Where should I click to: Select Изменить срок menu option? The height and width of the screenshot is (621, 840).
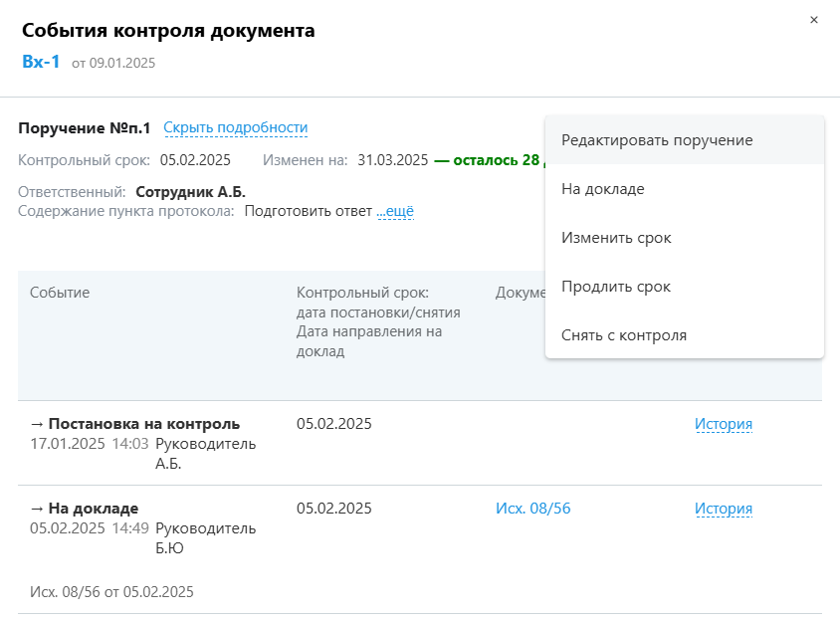(615, 238)
